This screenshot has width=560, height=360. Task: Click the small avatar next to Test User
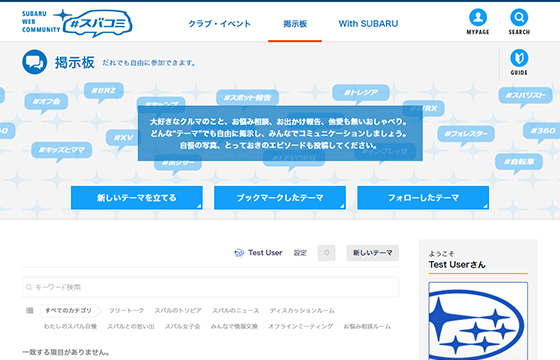[239, 253]
